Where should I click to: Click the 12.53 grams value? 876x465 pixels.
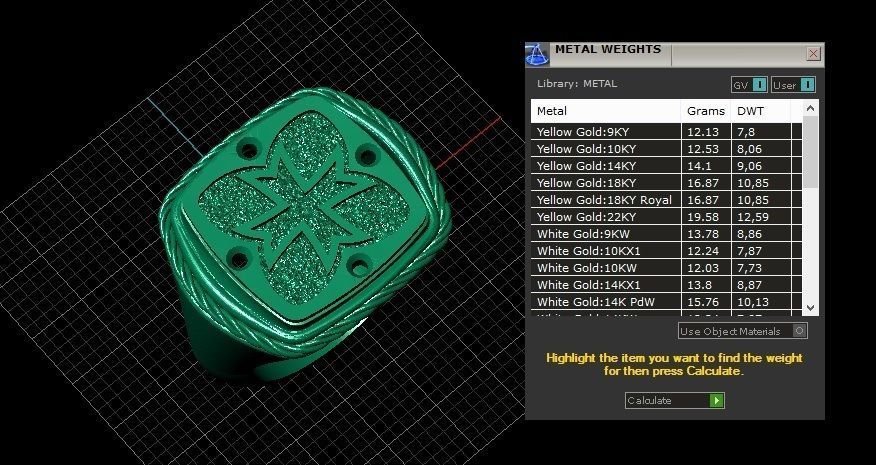[x=703, y=149]
